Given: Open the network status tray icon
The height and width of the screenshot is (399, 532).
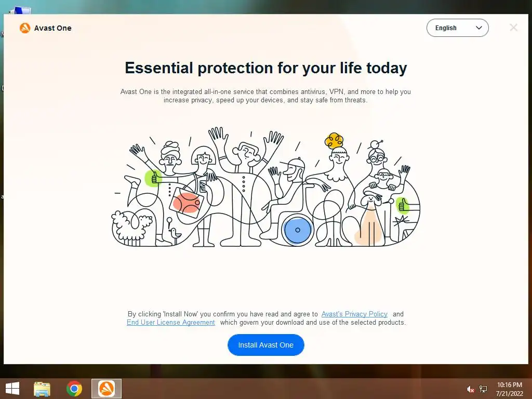Looking at the screenshot, I should (483, 389).
